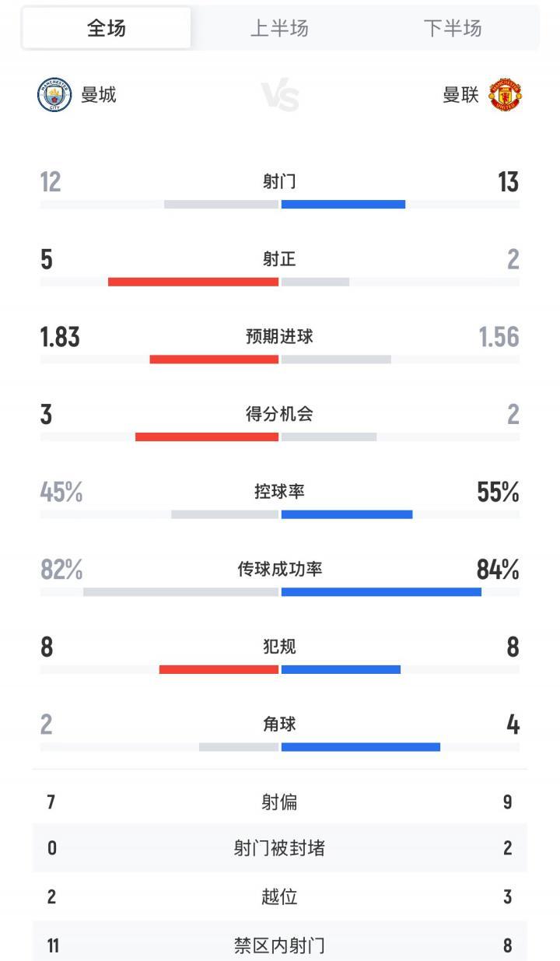Click the blue 角球 corners bar

click(361, 747)
